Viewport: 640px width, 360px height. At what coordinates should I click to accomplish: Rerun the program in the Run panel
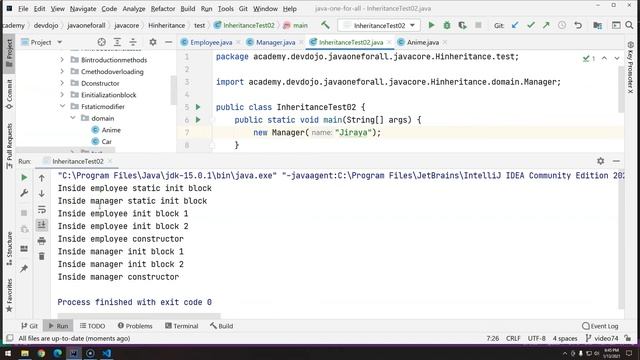point(24,178)
